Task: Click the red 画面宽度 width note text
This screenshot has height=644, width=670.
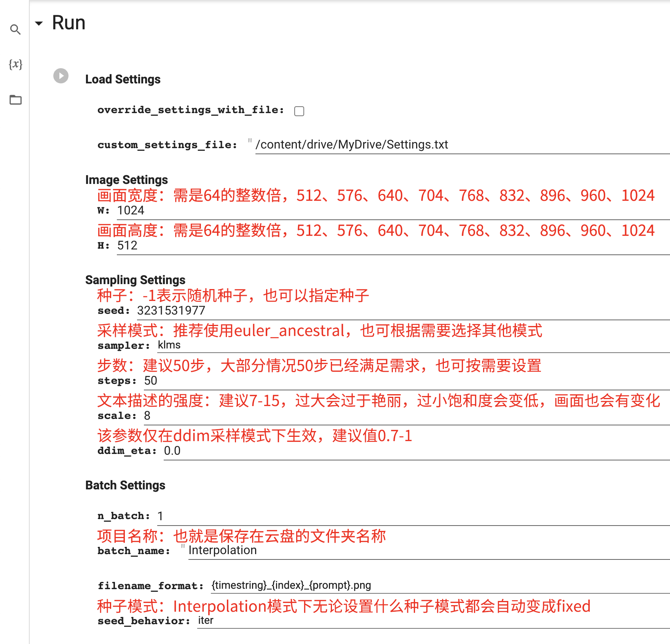Action: pyautogui.click(x=376, y=195)
